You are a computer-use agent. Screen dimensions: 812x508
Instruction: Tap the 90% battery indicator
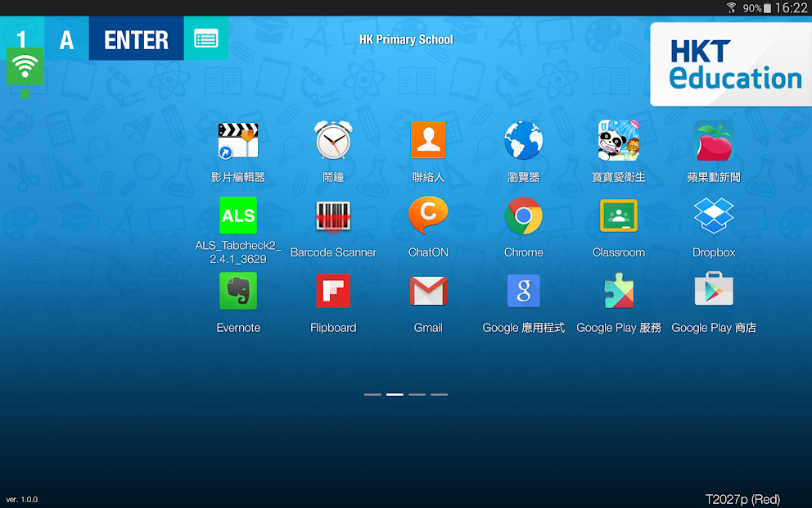pos(757,8)
